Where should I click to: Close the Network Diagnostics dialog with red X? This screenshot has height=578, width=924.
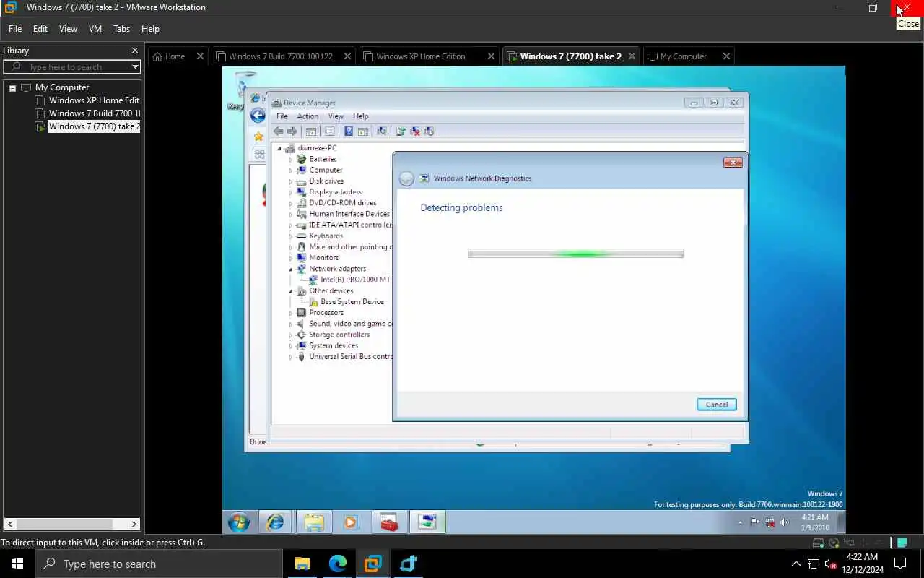pyautogui.click(x=733, y=163)
